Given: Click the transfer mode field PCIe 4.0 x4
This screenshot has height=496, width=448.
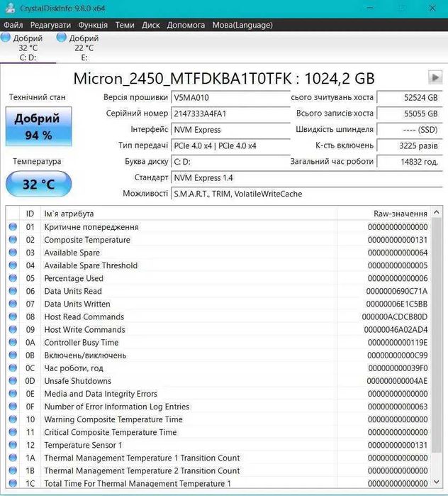Looking at the screenshot, I should tap(230, 146).
